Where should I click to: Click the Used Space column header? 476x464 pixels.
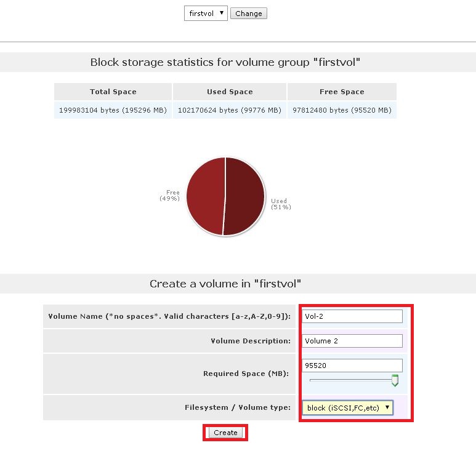point(230,92)
